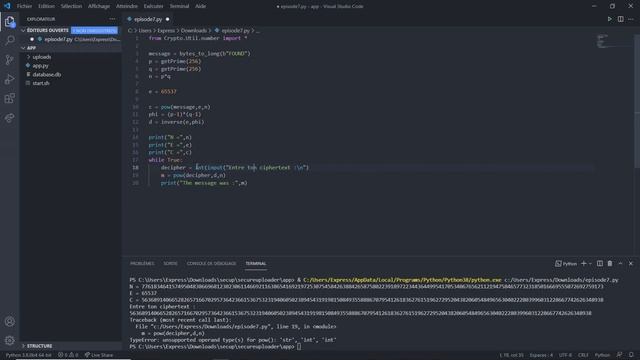Open the Extensions view

(9, 98)
